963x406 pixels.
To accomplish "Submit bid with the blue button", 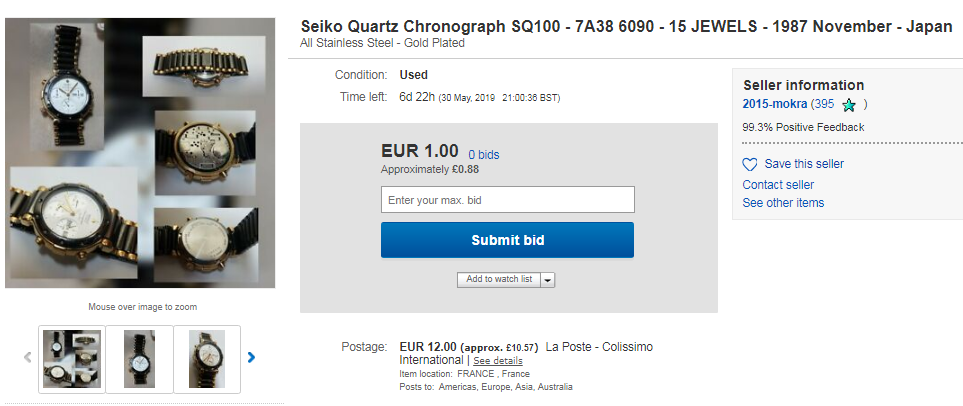I will click(507, 240).
